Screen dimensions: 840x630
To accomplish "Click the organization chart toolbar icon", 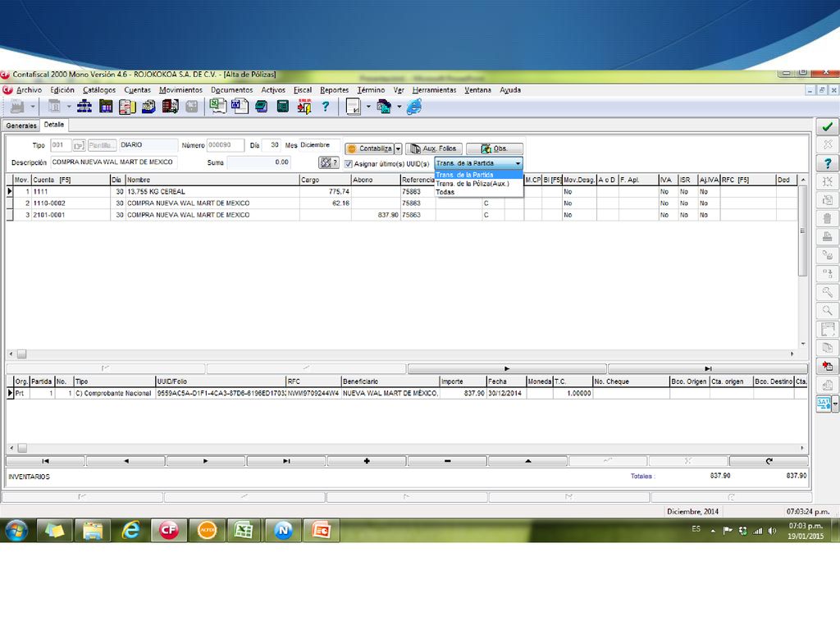I will [x=84, y=107].
